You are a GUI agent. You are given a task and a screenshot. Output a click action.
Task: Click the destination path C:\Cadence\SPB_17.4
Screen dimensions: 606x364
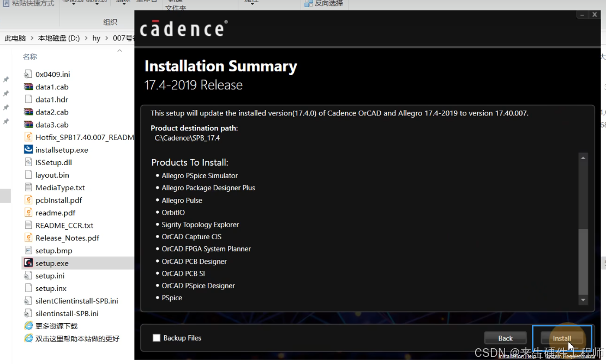(x=187, y=138)
